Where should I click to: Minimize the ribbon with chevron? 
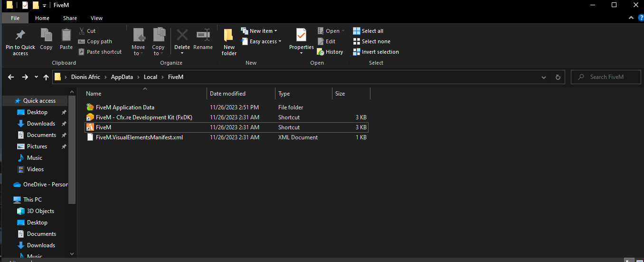click(x=631, y=18)
